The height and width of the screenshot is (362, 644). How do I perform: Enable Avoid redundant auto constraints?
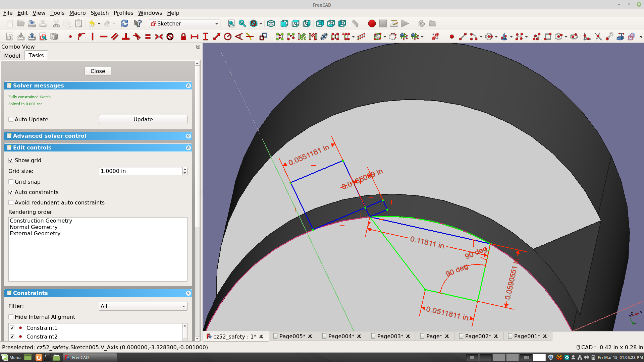11,202
